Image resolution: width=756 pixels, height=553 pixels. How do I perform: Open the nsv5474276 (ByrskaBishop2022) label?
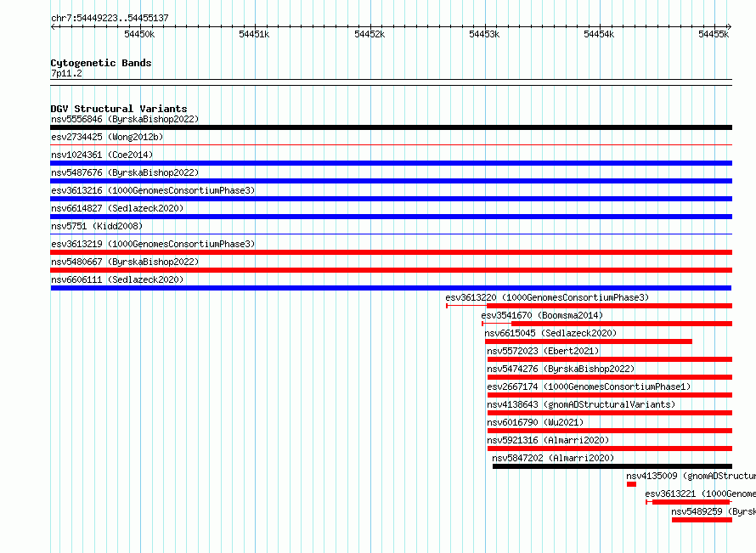click(x=561, y=369)
